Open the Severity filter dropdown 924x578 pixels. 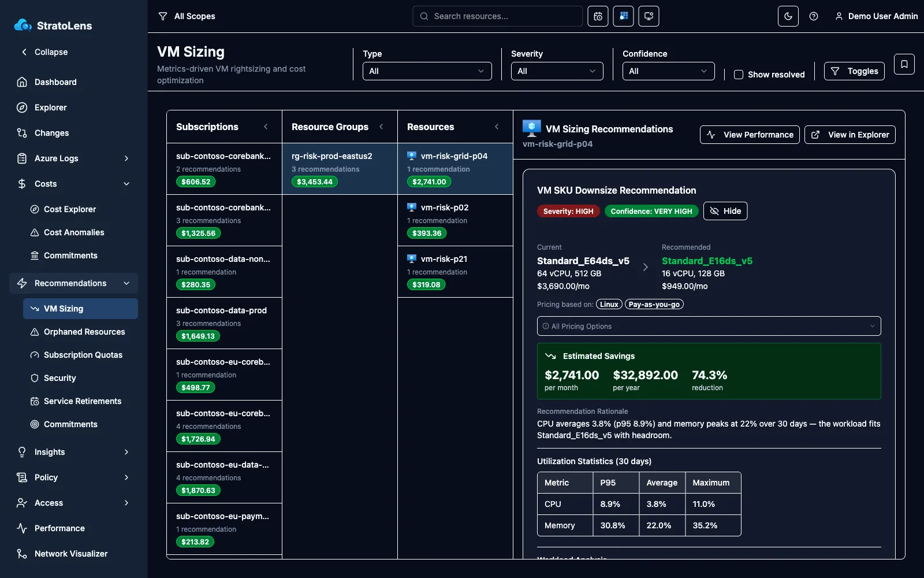[x=557, y=71]
